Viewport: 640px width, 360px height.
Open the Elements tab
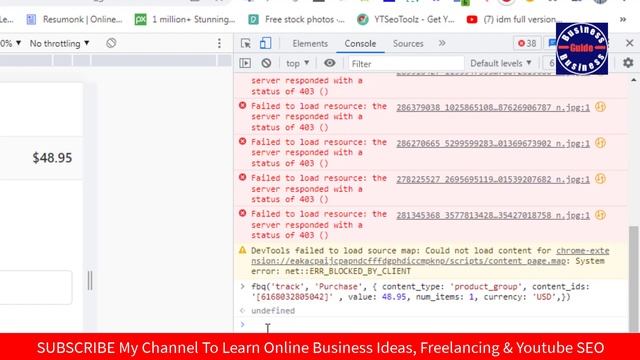point(310,44)
